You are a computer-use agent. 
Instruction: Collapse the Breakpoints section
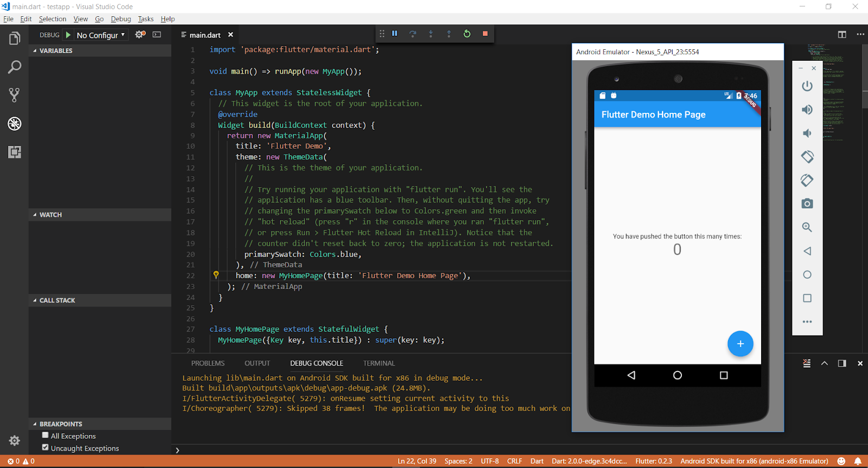[x=100, y=424]
